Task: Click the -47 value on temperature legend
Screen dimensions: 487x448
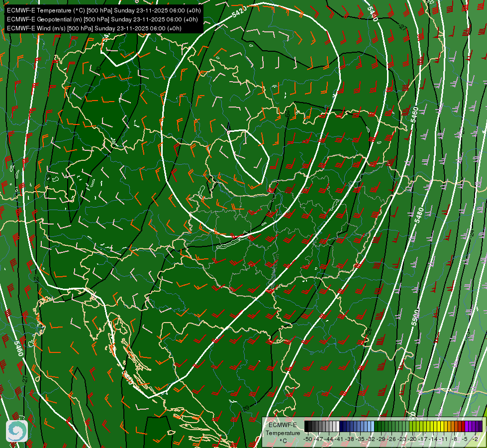Action: pos(319,439)
